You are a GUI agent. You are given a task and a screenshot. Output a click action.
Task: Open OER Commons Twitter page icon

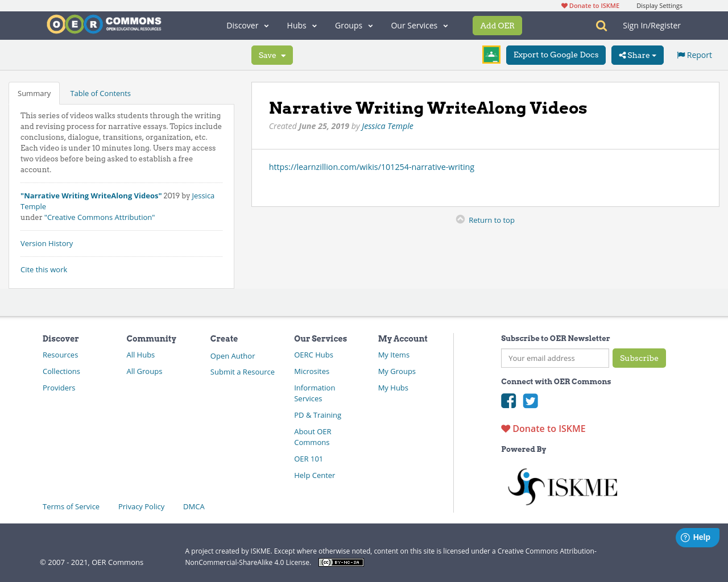point(530,401)
